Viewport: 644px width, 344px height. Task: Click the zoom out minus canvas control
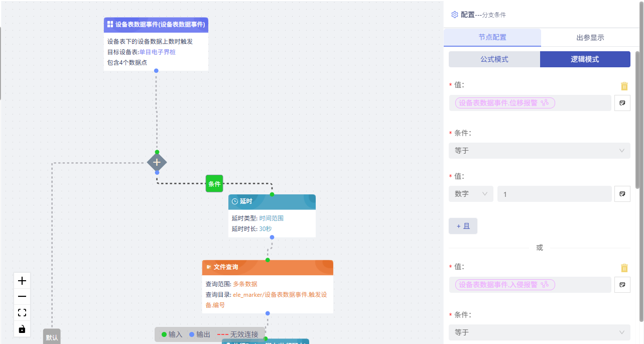pos(22,297)
